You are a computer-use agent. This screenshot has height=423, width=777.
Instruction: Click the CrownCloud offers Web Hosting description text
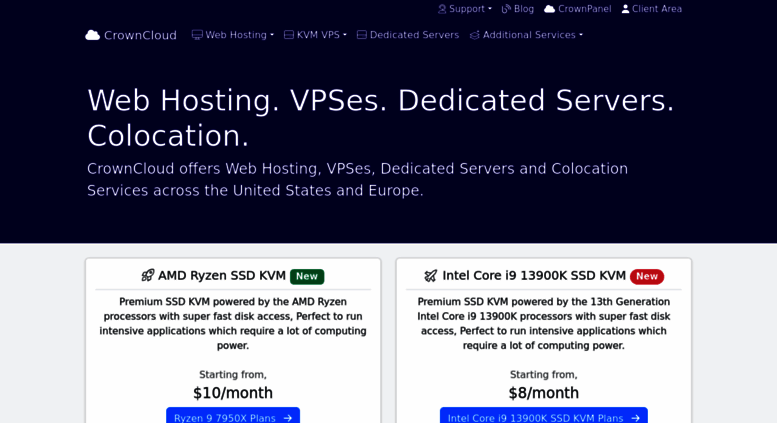[357, 179]
